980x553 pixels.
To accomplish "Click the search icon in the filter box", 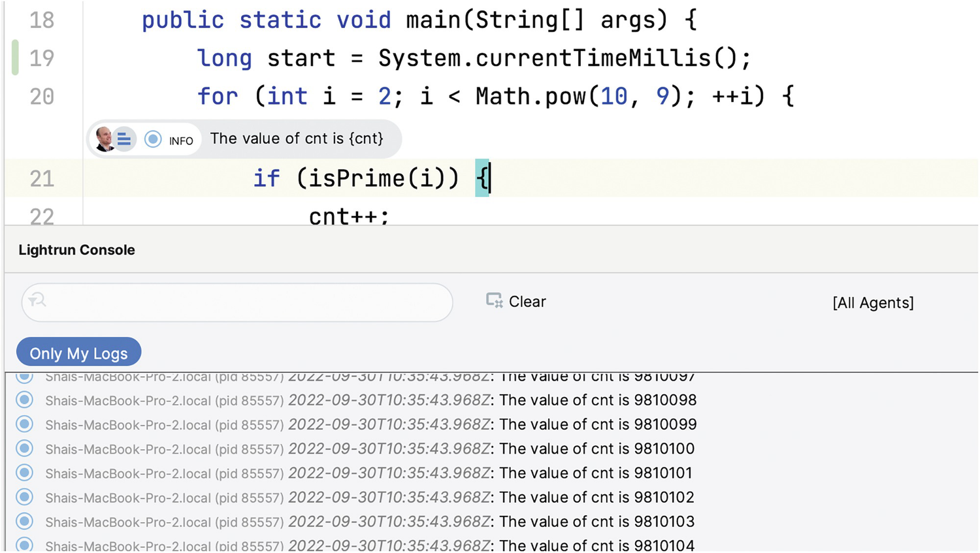I will [37, 300].
